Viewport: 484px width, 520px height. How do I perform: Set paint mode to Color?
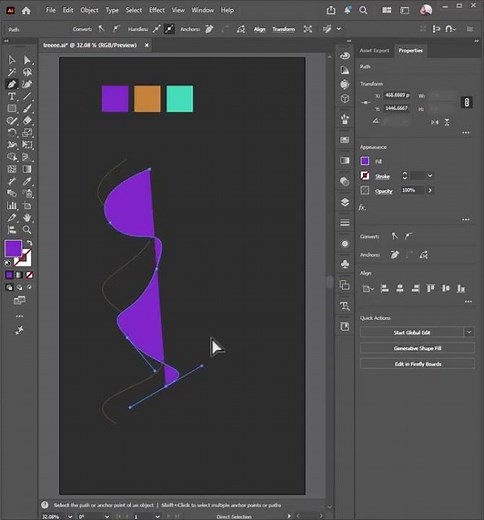click(x=9, y=275)
